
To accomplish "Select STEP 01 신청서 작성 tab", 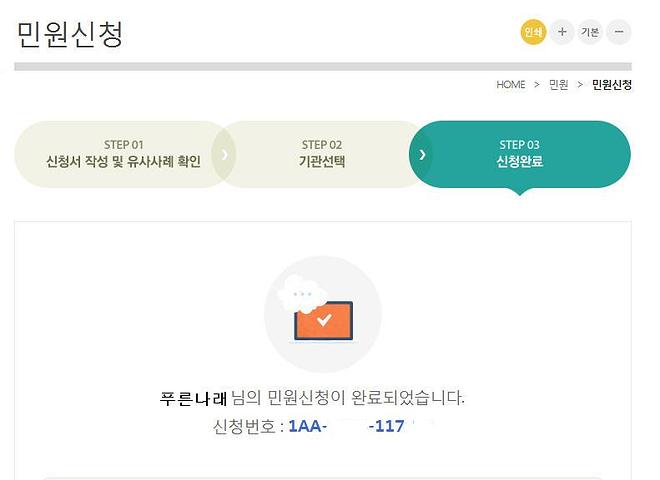I will coord(123,154).
